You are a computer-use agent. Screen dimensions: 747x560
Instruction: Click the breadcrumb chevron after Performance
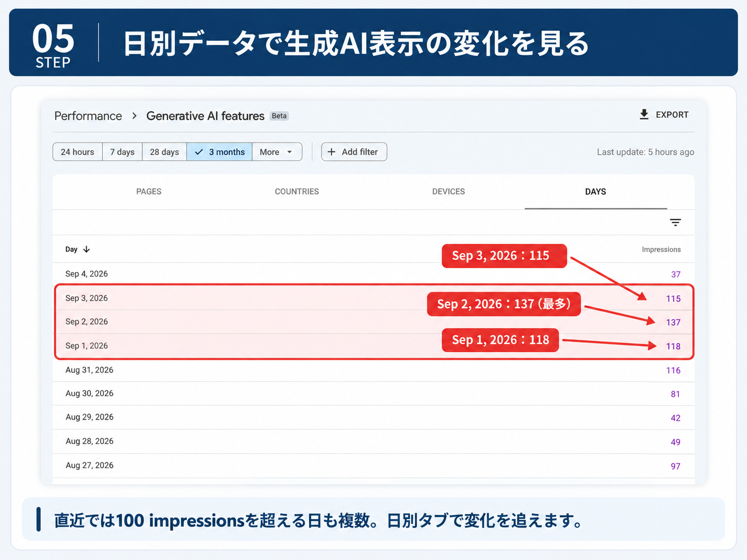click(x=134, y=116)
